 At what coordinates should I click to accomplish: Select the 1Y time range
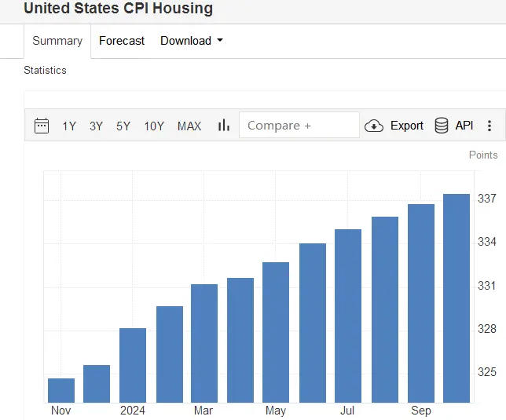click(69, 126)
